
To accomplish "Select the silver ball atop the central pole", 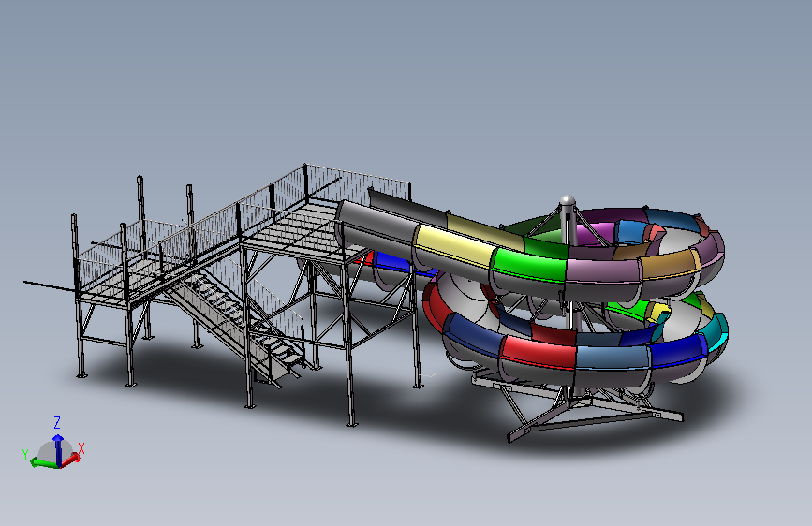I will [568, 201].
